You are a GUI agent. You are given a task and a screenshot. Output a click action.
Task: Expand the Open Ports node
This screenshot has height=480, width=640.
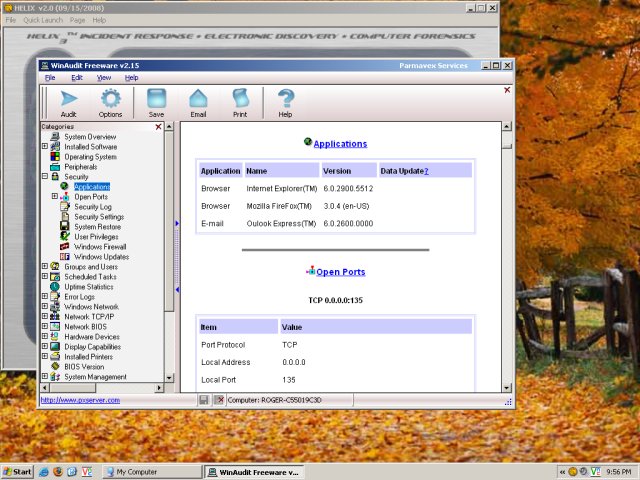(x=54, y=197)
